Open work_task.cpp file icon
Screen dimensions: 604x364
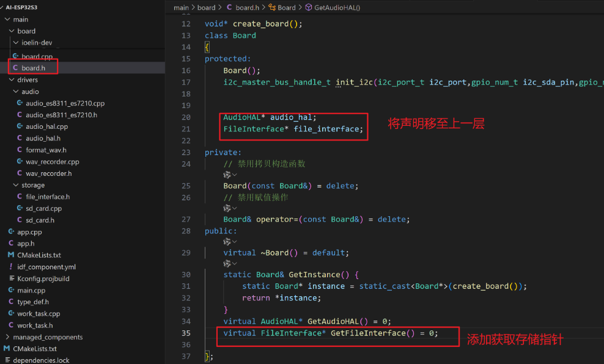pos(11,313)
